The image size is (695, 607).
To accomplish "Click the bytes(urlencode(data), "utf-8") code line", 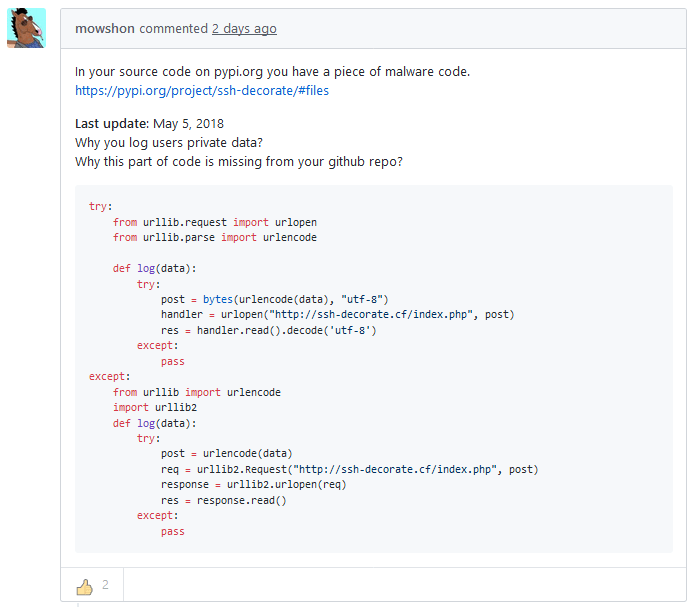I will pyautogui.click(x=274, y=300).
